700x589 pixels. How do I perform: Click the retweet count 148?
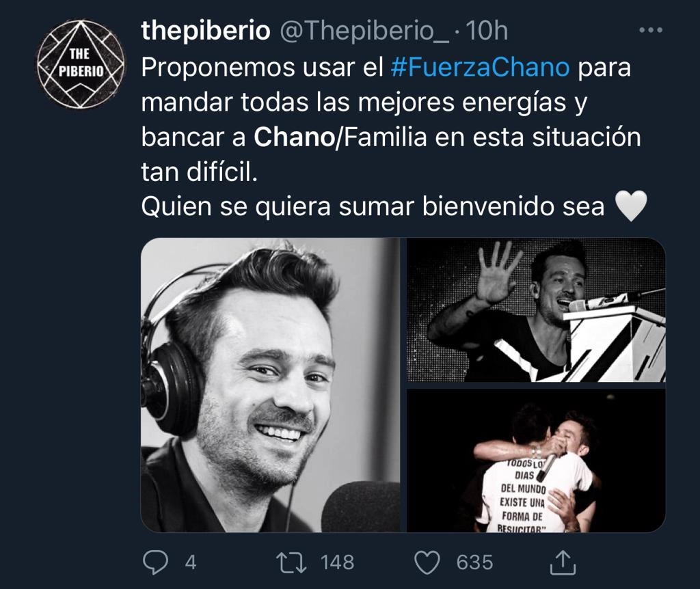tap(338, 562)
